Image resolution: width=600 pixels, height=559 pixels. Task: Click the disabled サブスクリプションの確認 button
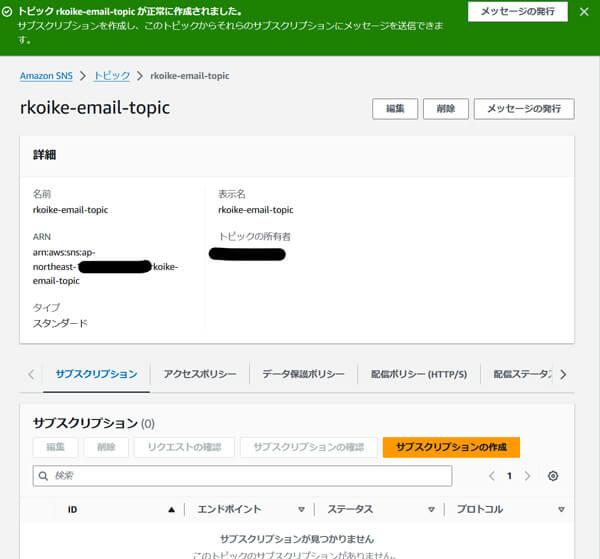point(309,447)
